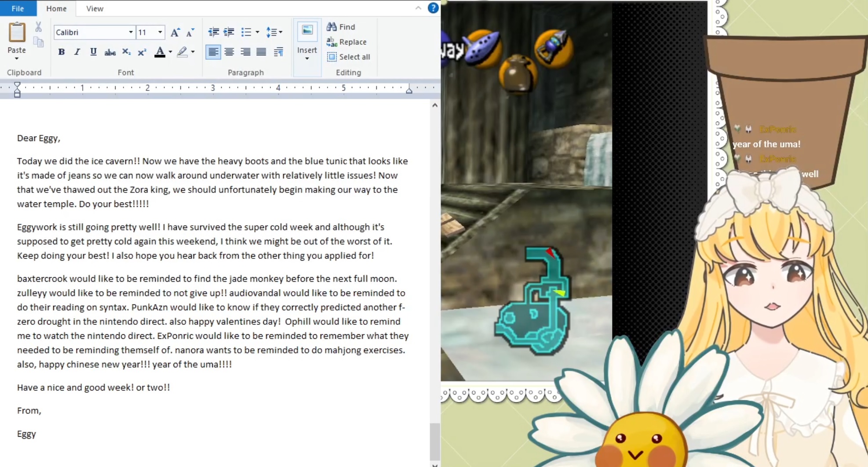Click the Insert picture icon

307,31
